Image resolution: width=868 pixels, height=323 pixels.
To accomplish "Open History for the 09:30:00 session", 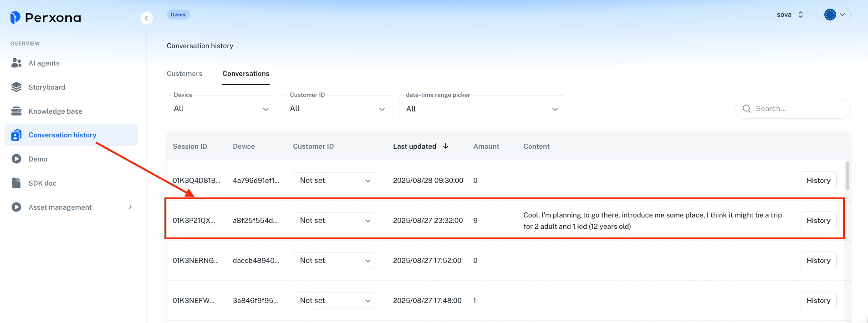I will pyautogui.click(x=818, y=181).
